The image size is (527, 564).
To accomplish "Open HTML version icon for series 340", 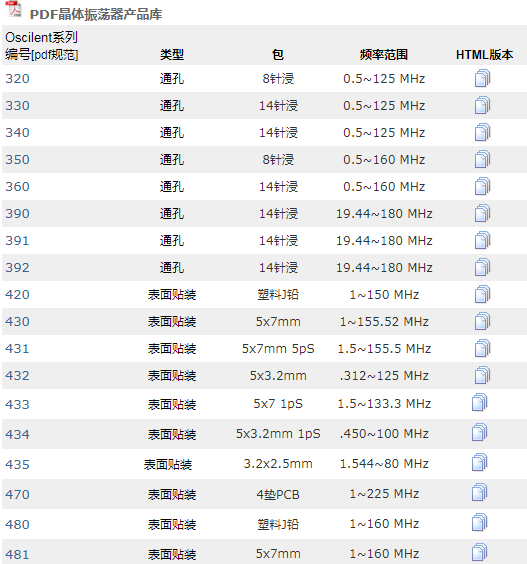I will 482,132.
